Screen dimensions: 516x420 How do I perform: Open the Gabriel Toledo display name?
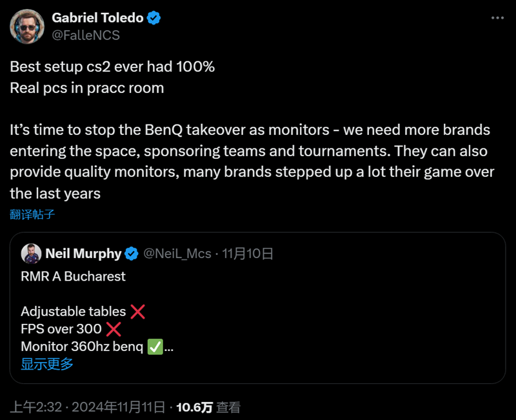coord(97,18)
